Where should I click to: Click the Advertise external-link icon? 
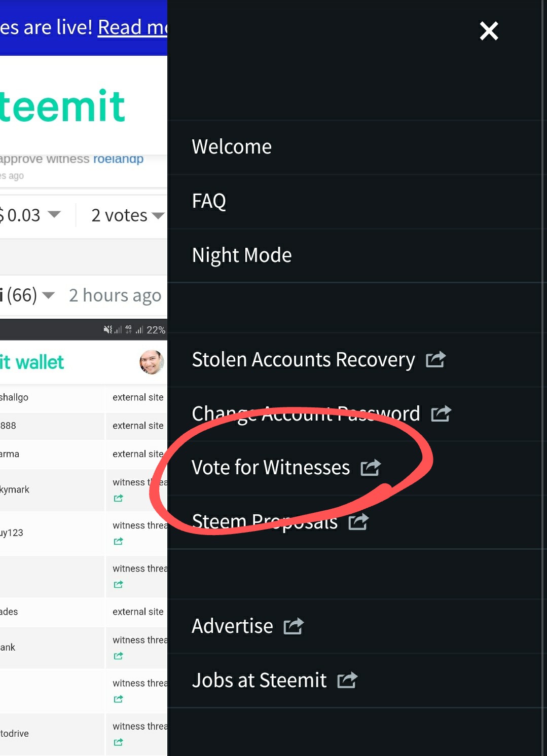tap(294, 626)
